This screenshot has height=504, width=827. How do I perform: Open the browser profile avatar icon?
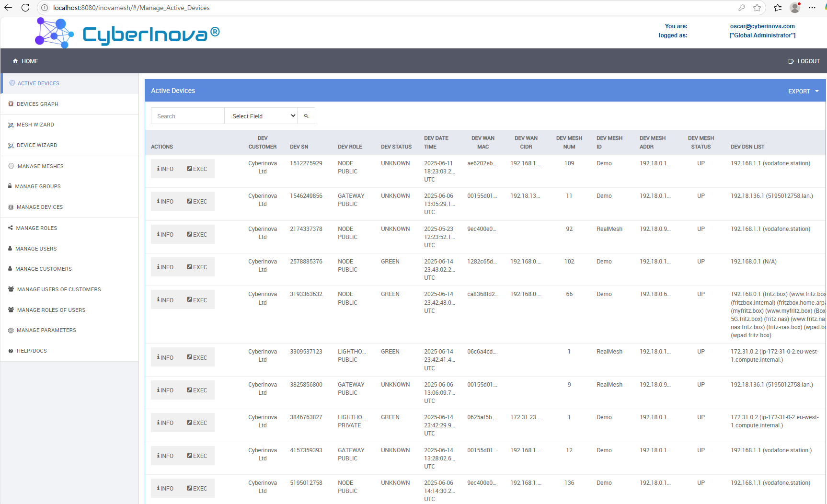coord(795,8)
